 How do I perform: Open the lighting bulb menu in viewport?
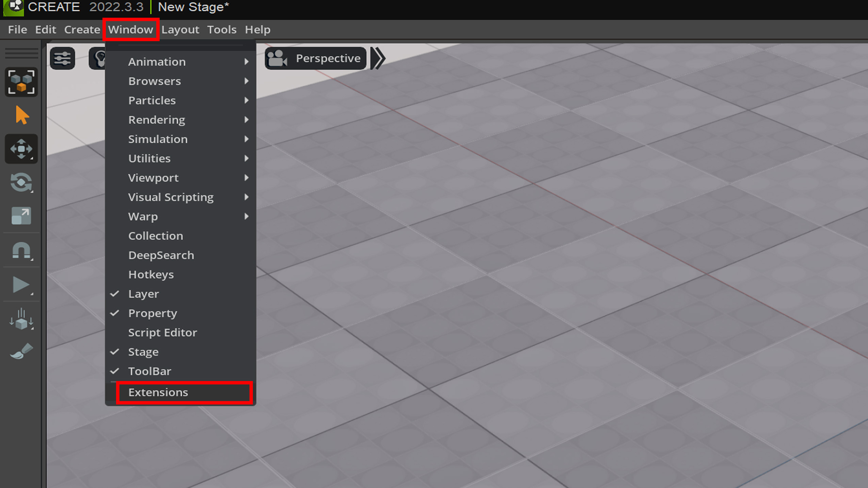pos(99,58)
